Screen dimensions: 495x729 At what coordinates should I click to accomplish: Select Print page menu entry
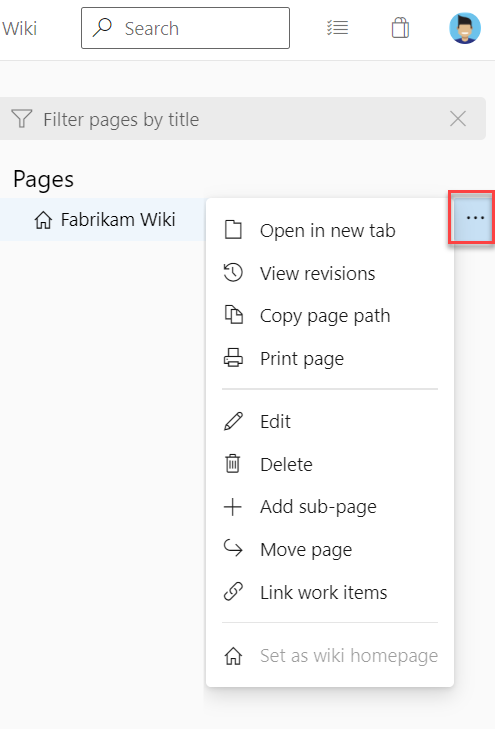330,358
